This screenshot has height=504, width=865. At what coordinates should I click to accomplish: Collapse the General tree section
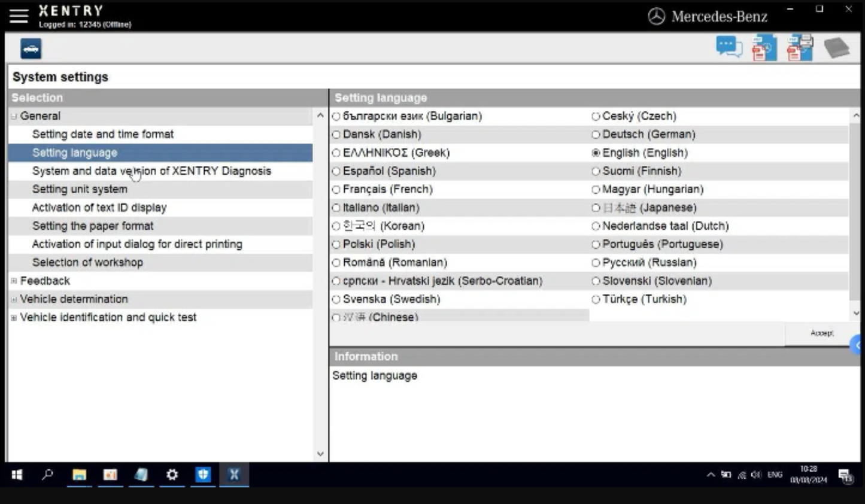[14, 116]
